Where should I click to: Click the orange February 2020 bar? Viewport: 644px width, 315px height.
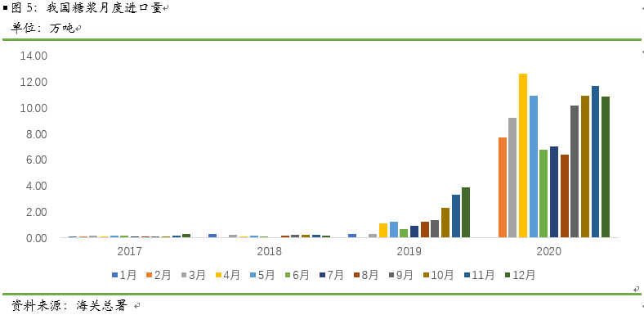coord(503,187)
